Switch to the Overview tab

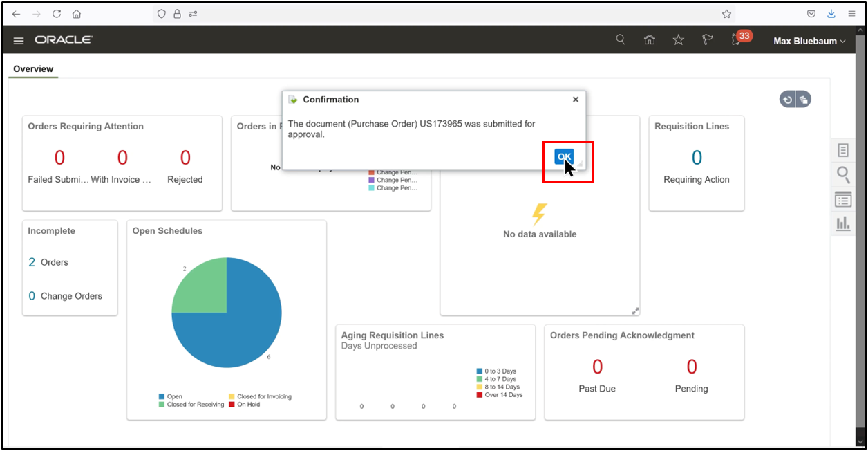click(x=32, y=68)
